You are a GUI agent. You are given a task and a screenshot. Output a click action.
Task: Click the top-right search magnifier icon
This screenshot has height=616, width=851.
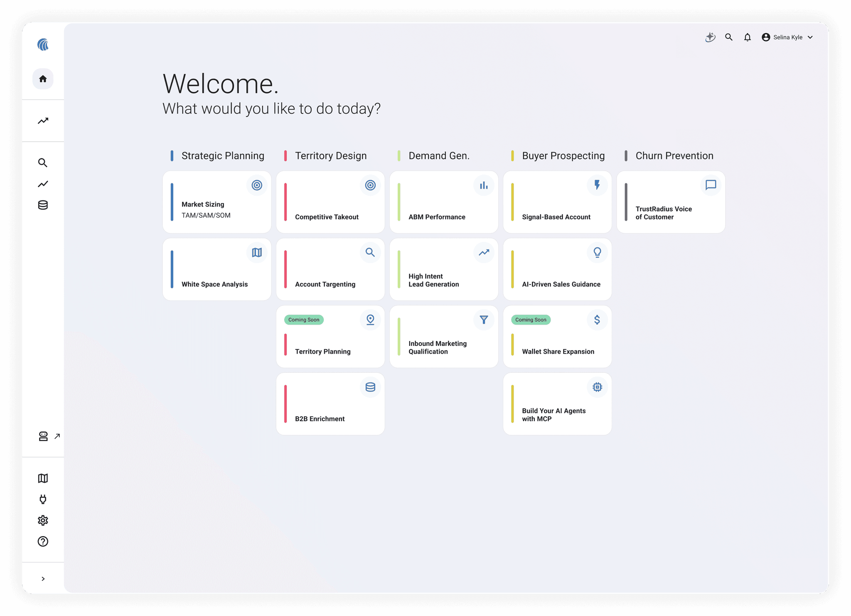click(729, 37)
